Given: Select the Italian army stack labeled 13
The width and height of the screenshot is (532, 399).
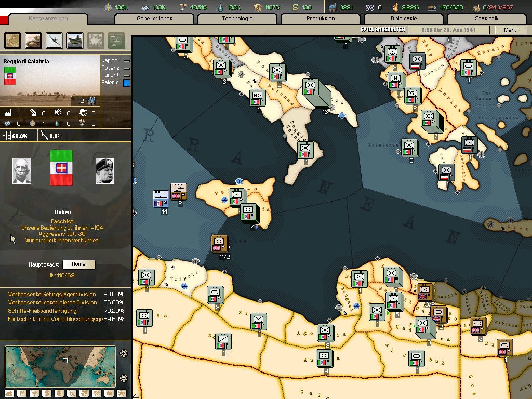Looking at the screenshot, I should click(x=316, y=95).
